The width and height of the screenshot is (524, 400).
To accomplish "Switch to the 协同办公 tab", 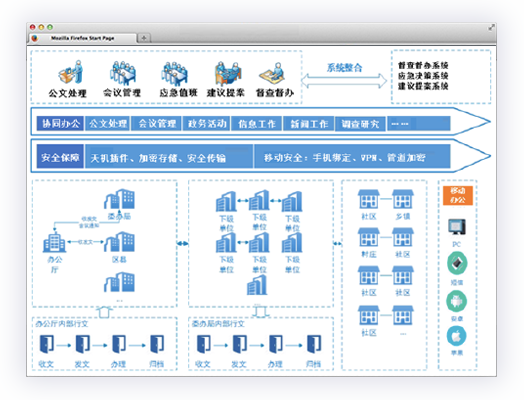I will pos(60,124).
